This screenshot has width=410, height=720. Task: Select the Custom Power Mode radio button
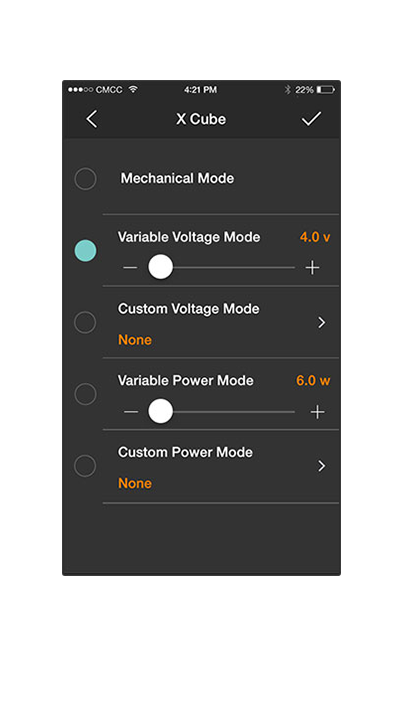pyautogui.click(x=85, y=466)
